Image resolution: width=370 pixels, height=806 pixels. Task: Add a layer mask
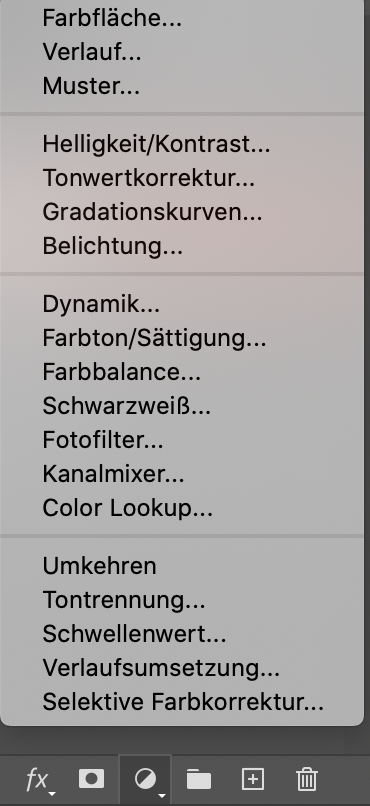point(91,779)
